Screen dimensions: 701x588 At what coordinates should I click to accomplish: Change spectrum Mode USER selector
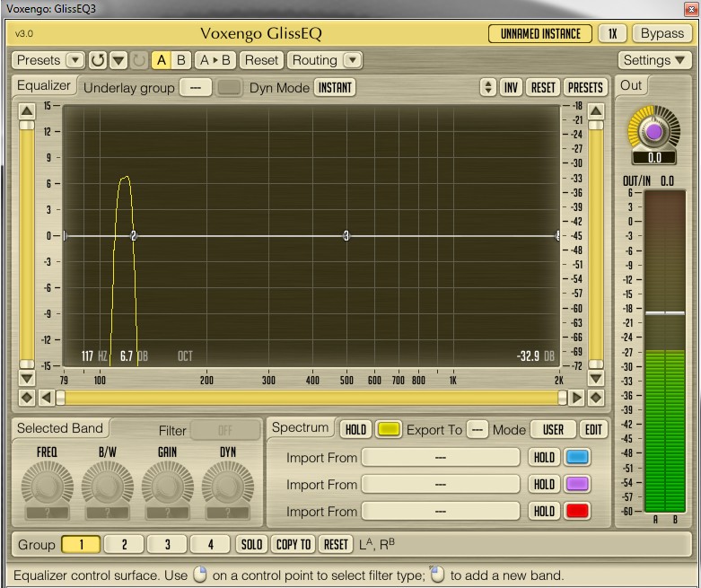tap(553, 430)
